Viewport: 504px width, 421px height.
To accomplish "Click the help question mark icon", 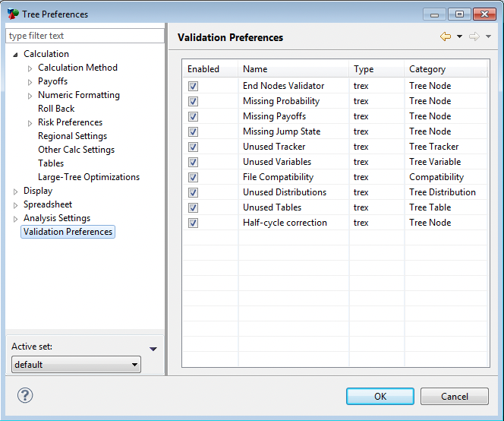I will click(25, 395).
